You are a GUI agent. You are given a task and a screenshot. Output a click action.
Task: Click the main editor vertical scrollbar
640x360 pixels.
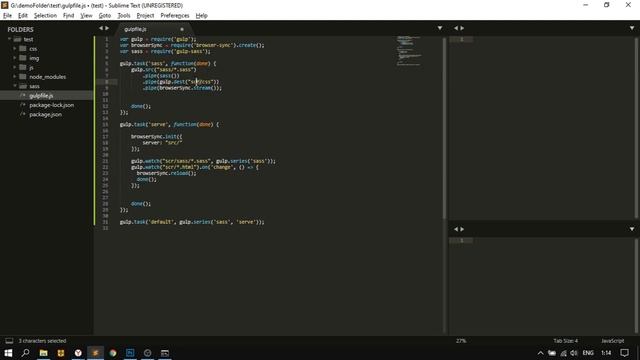(444, 128)
